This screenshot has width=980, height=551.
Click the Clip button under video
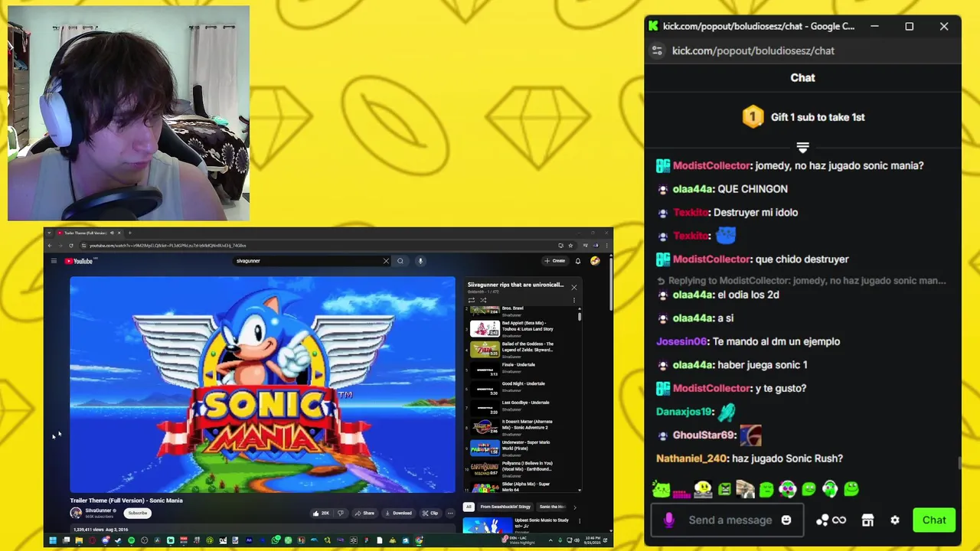[x=430, y=513]
